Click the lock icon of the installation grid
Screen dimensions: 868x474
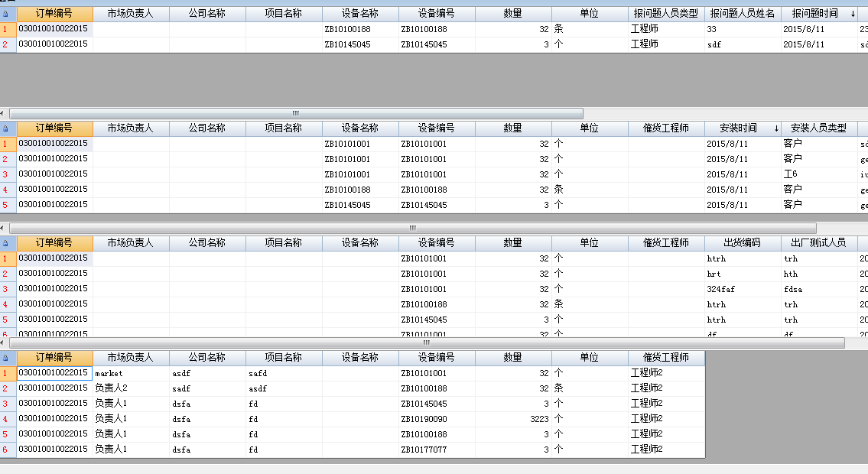point(5,128)
